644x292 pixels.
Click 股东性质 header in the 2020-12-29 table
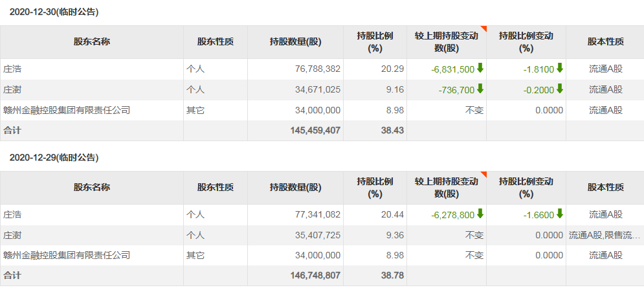point(215,188)
